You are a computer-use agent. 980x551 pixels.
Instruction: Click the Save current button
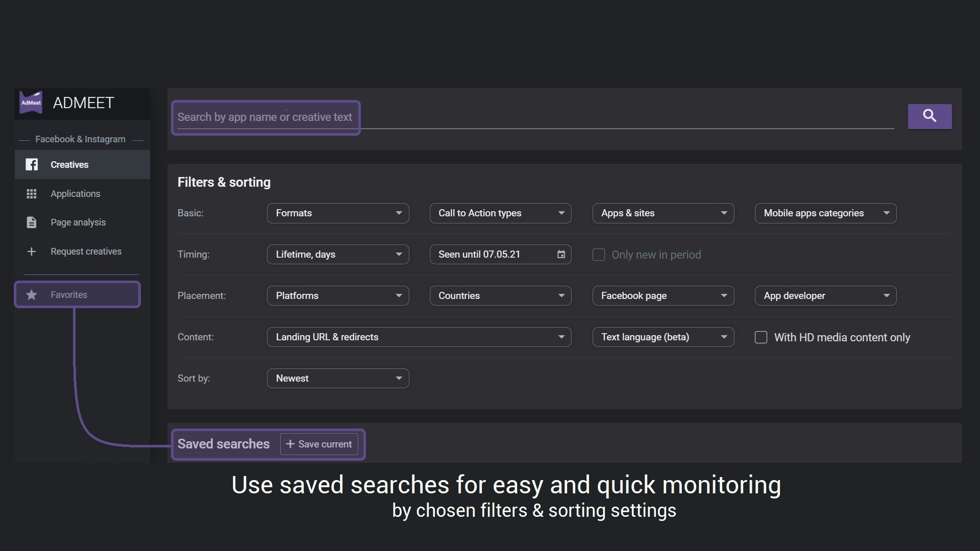pos(319,444)
